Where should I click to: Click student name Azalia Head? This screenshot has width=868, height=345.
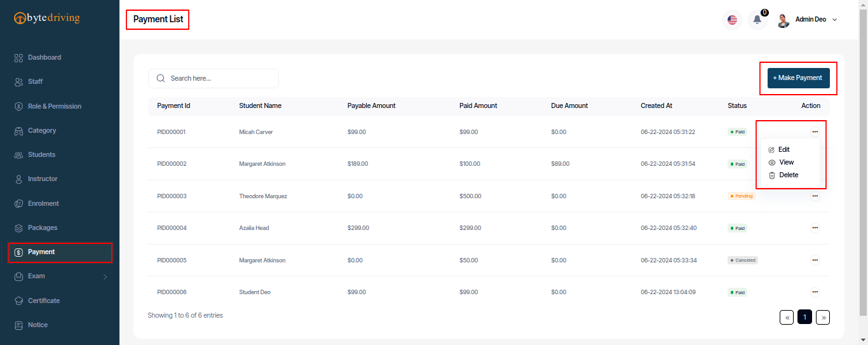coord(254,228)
